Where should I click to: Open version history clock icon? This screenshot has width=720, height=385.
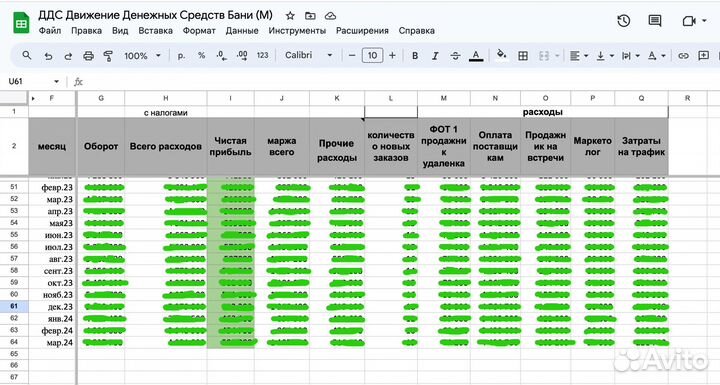coord(623,21)
